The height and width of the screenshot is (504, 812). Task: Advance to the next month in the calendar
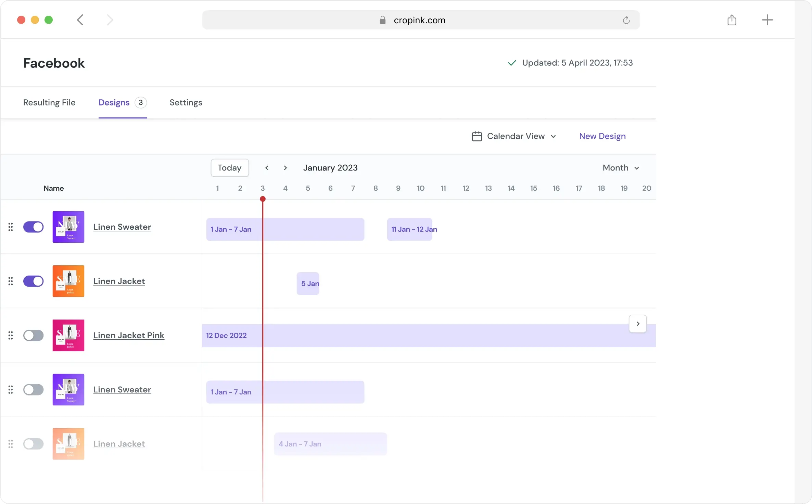coord(285,168)
